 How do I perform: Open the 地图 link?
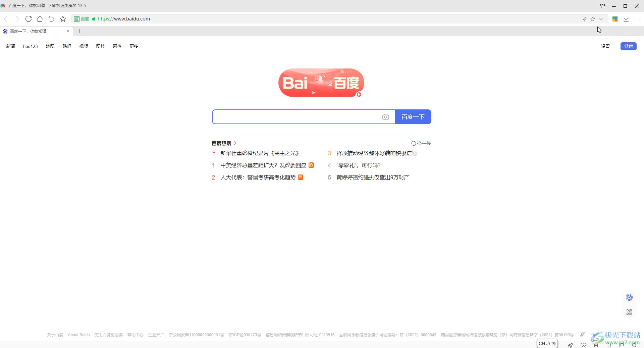pyautogui.click(x=50, y=46)
